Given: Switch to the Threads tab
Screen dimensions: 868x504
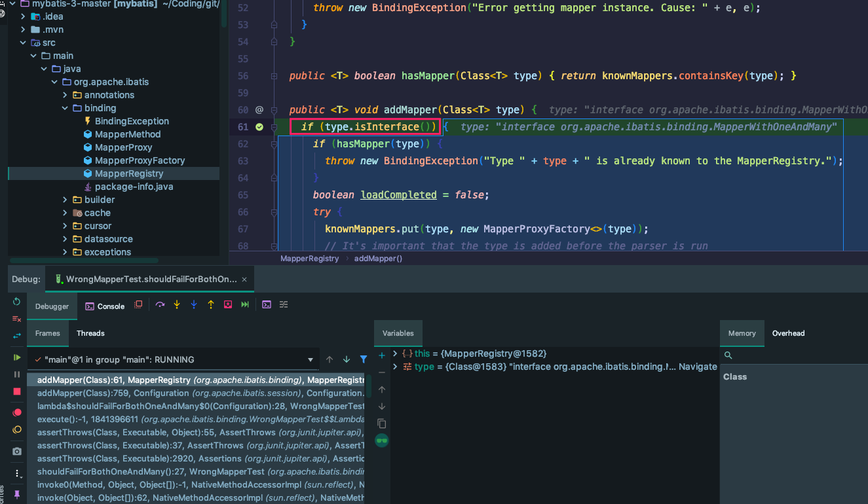Looking at the screenshot, I should pos(90,333).
